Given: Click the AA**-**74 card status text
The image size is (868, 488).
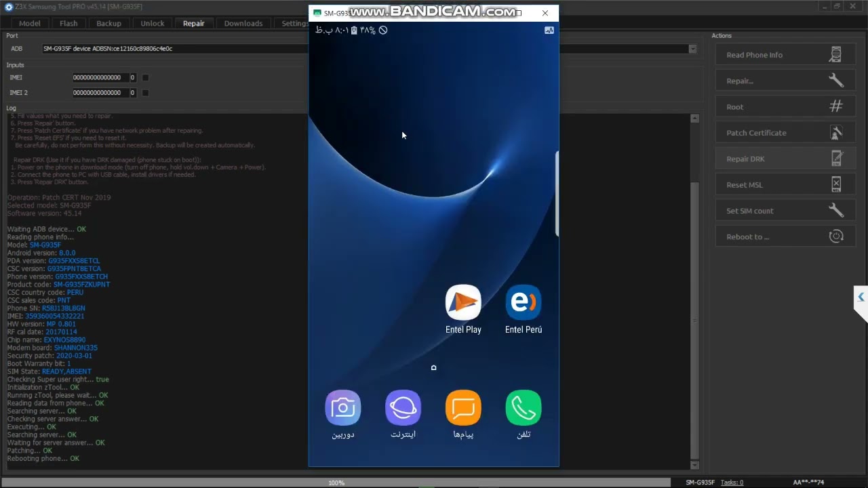Looking at the screenshot, I should [808, 483].
